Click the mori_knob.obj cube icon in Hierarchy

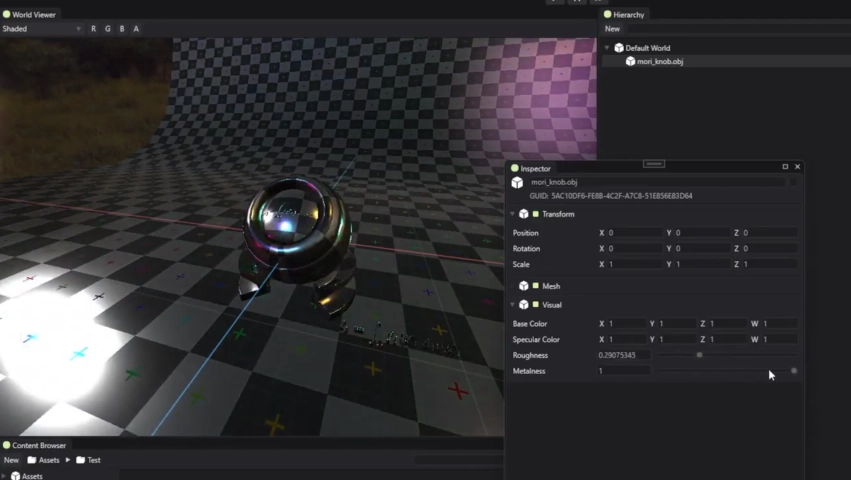[630, 61]
